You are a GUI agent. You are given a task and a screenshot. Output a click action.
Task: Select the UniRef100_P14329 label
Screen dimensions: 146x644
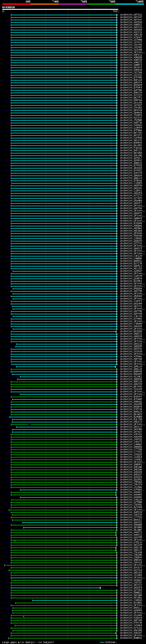tap(131, 389)
